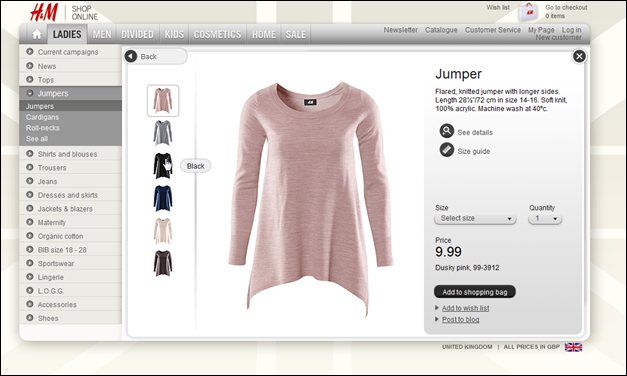Click the See details magnifier icon
Image resolution: width=627 pixels, height=376 pixels.
[x=447, y=131]
